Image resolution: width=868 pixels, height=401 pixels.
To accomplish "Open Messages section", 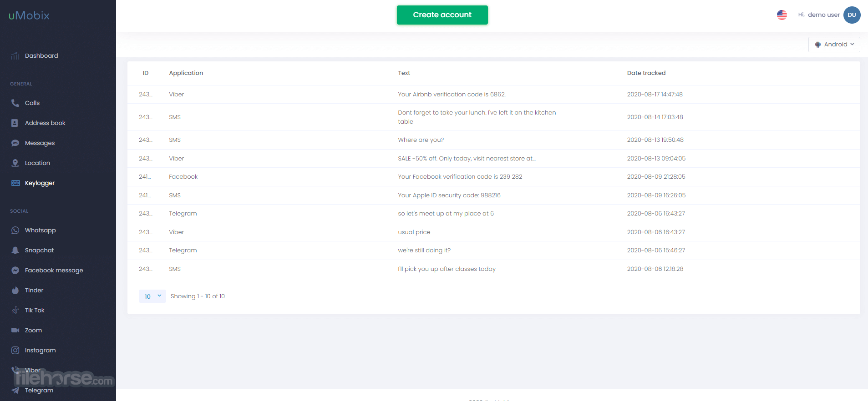I will [40, 143].
